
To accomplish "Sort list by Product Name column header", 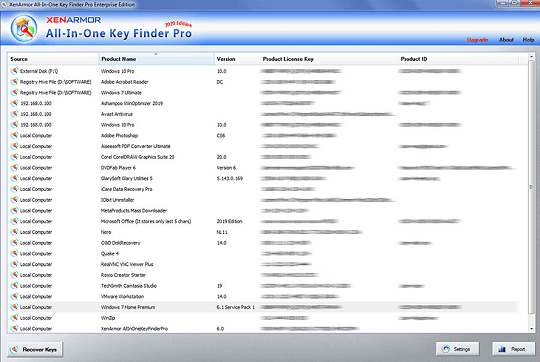I will pyautogui.click(x=157, y=59).
